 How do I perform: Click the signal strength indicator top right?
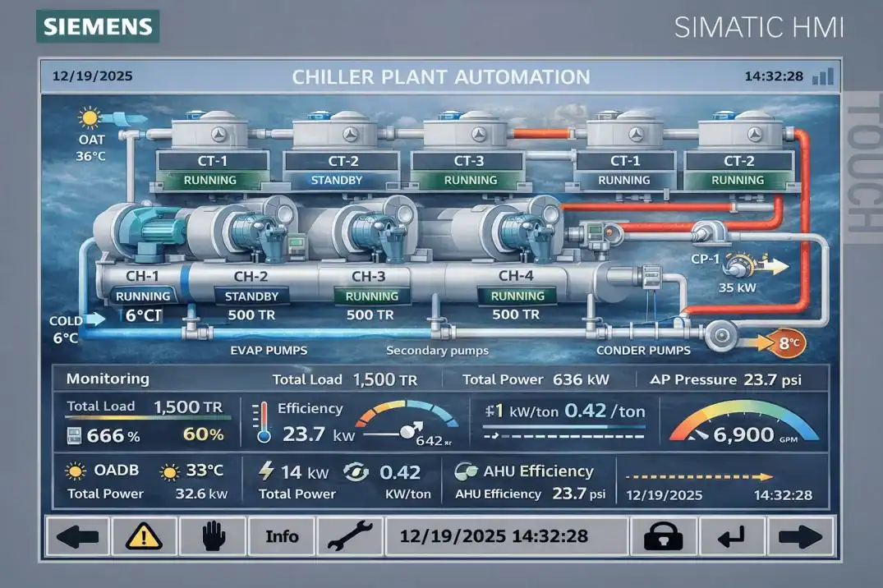824,76
